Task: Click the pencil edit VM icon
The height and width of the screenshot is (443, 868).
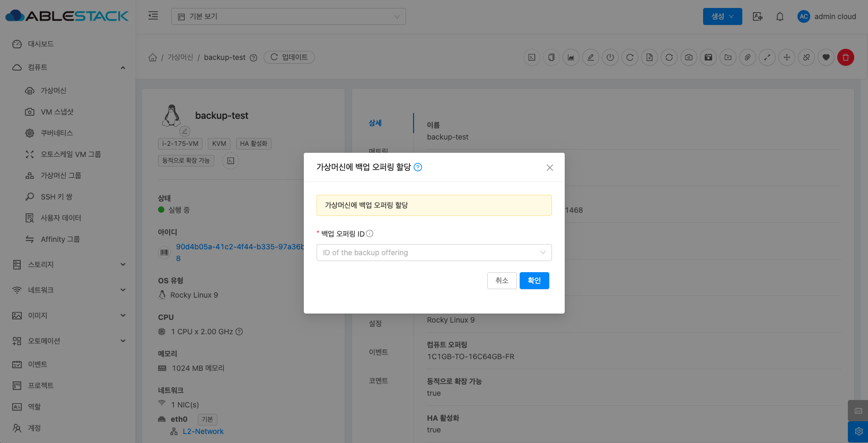Action: 591,57
